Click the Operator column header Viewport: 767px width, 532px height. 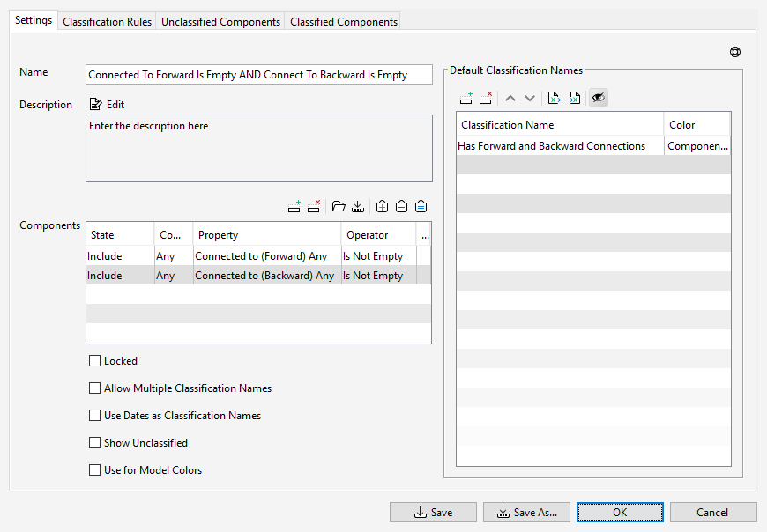378,235
